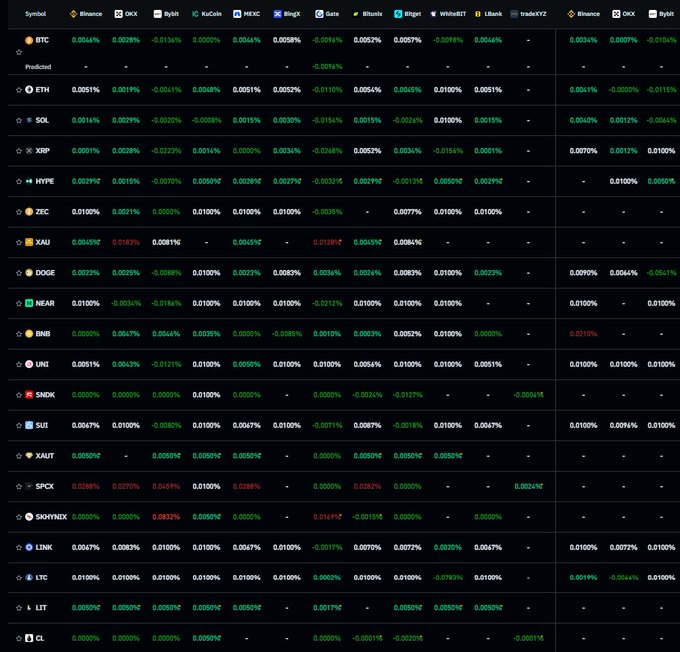The image size is (680, 652).
Task: Open the LINK symbol name
Action: 44,547
